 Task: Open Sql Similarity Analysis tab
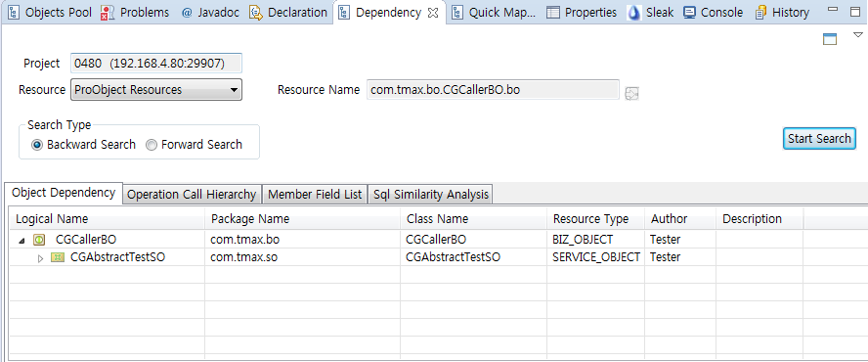point(430,195)
